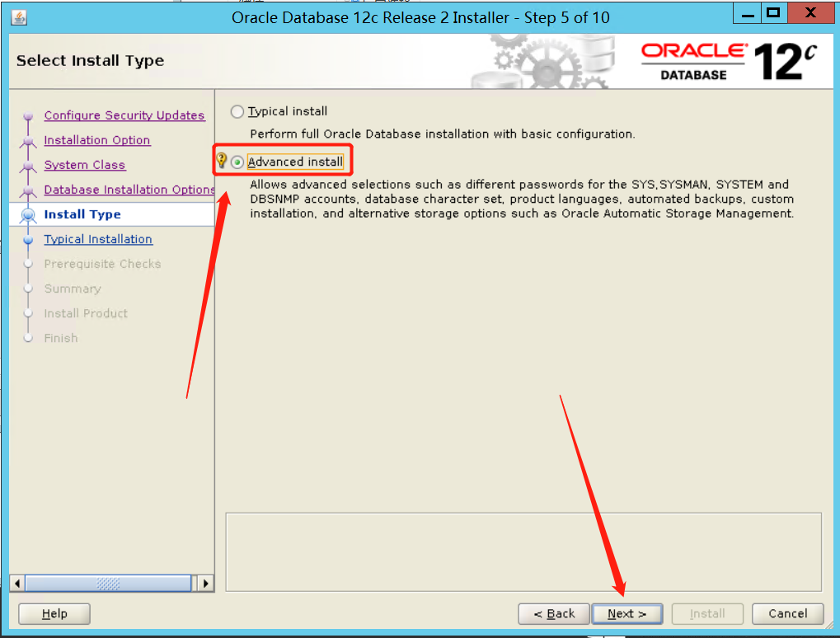
Task: Click the Summary step label
Action: pos(73,289)
